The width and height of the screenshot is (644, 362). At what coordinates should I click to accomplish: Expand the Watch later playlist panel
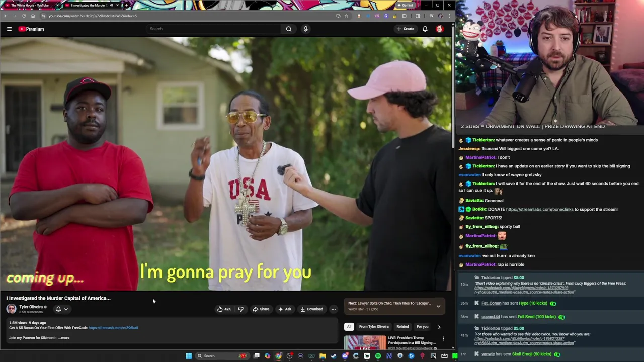pos(438,306)
